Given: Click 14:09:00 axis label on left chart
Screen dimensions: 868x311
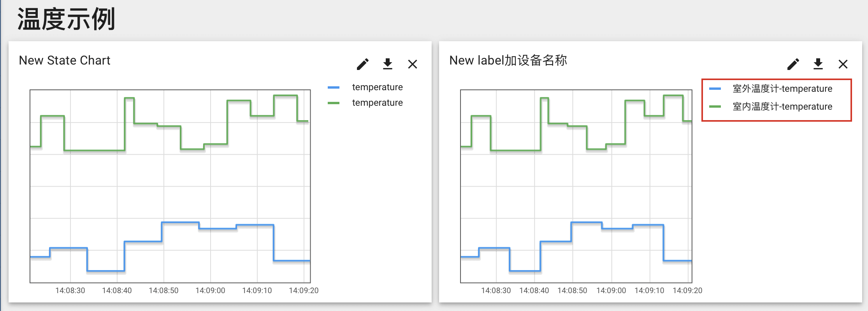Looking at the screenshot, I should [210, 290].
